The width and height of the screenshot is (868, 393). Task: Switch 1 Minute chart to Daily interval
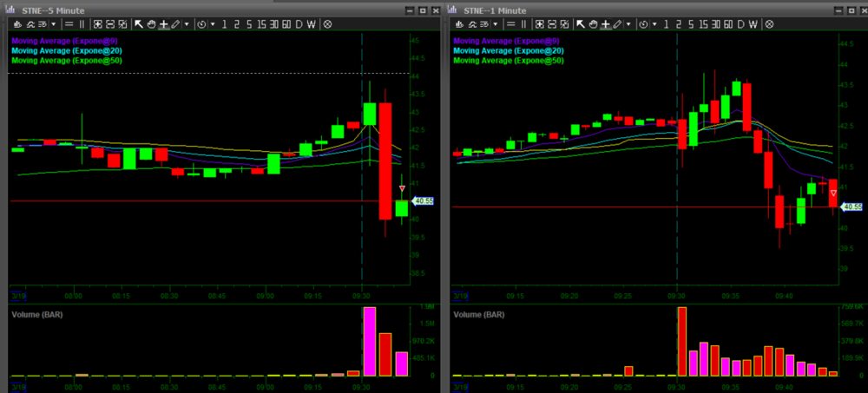click(x=740, y=24)
